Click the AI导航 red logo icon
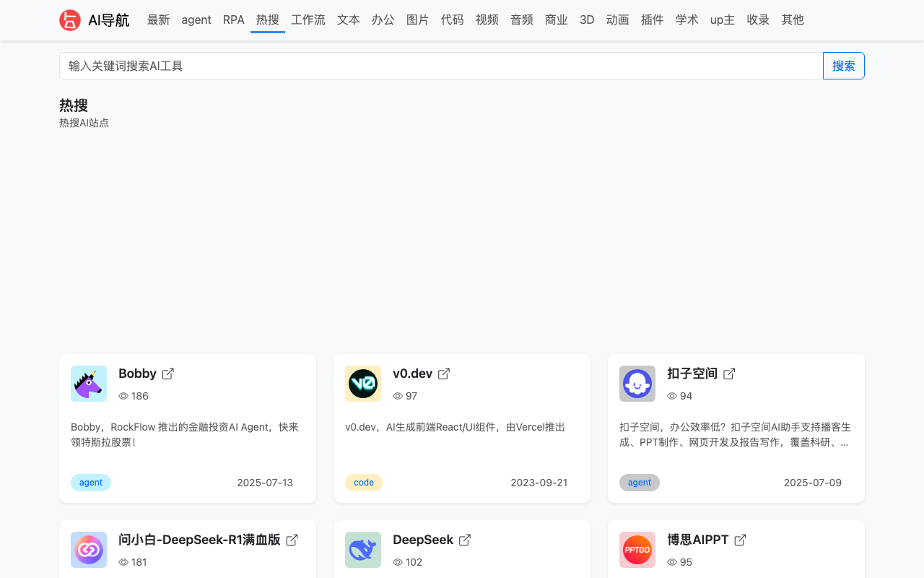 [70, 20]
